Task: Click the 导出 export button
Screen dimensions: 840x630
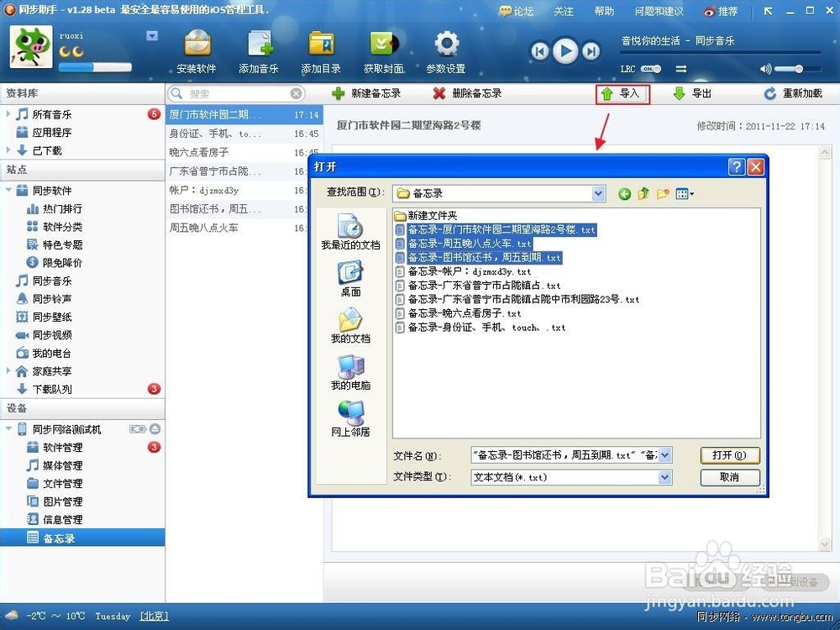Action: click(x=692, y=93)
